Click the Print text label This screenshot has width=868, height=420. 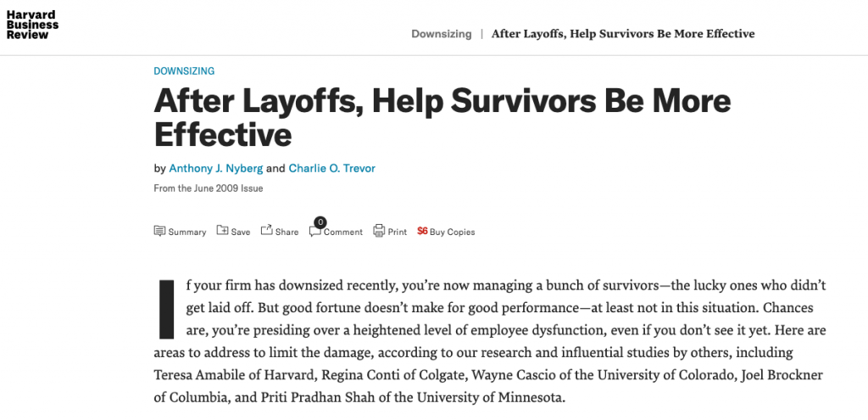[397, 232]
